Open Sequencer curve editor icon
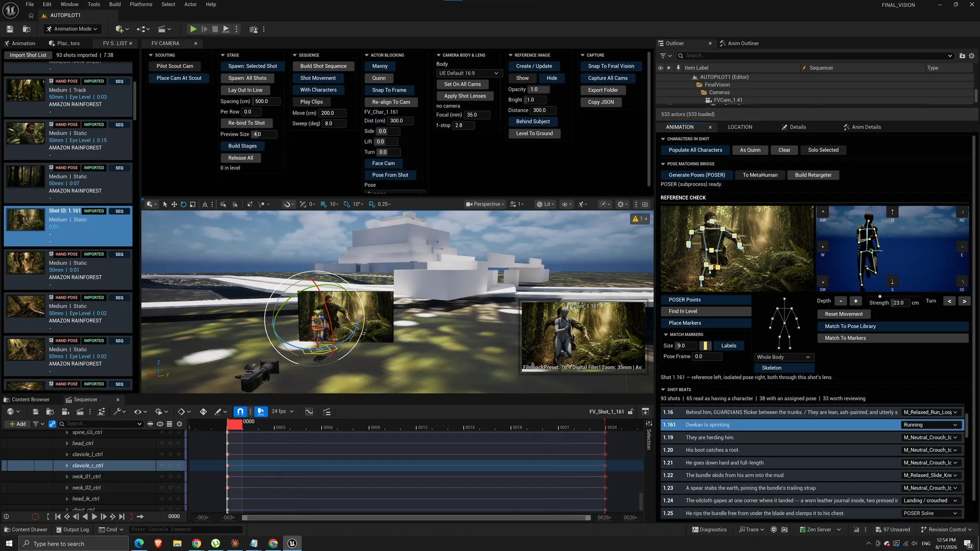 pos(309,412)
